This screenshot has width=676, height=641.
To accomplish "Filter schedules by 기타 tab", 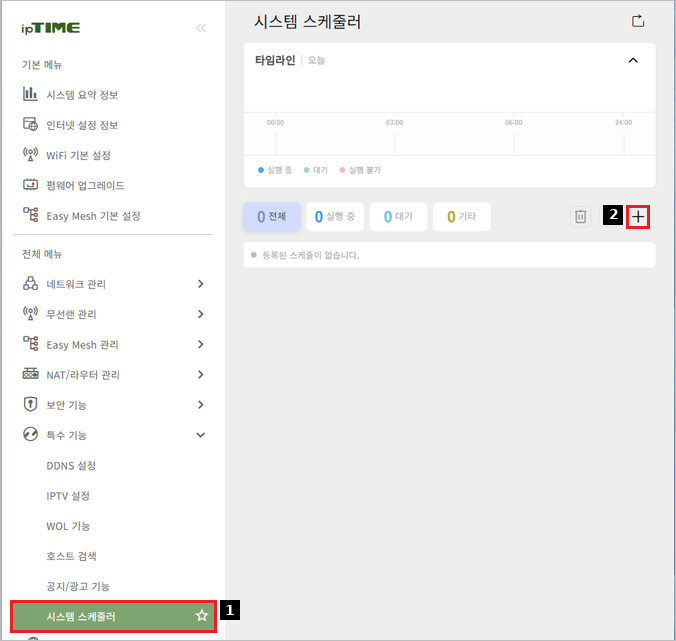I will click(x=462, y=216).
